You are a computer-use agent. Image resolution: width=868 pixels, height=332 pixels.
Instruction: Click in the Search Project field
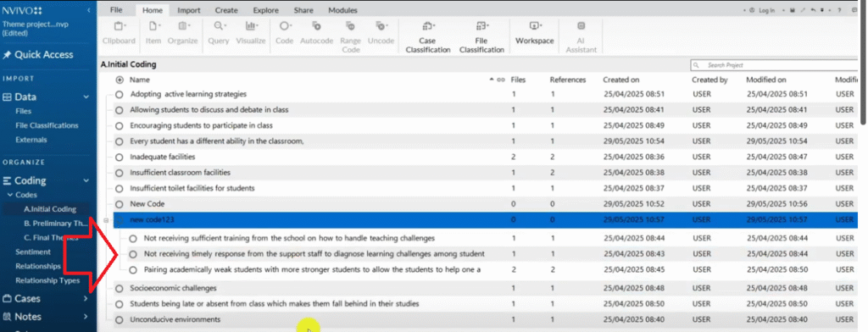pyautogui.click(x=775, y=65)
